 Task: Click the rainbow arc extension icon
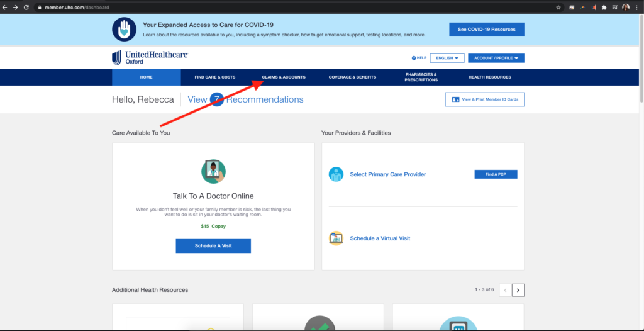(x=582, y=8)
